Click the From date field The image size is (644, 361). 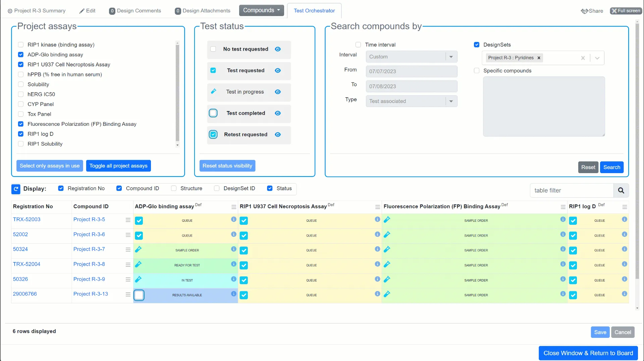pyautogui.click(x=412, y=71)
